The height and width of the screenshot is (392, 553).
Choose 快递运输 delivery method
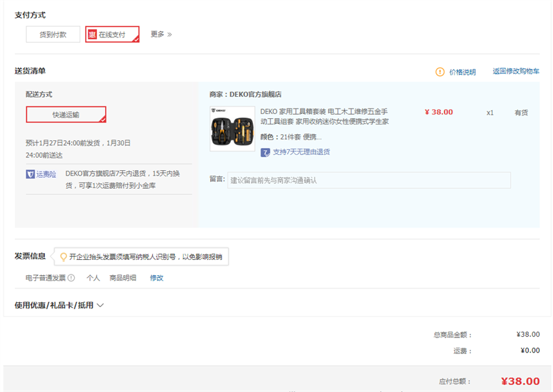pos(66,115)
